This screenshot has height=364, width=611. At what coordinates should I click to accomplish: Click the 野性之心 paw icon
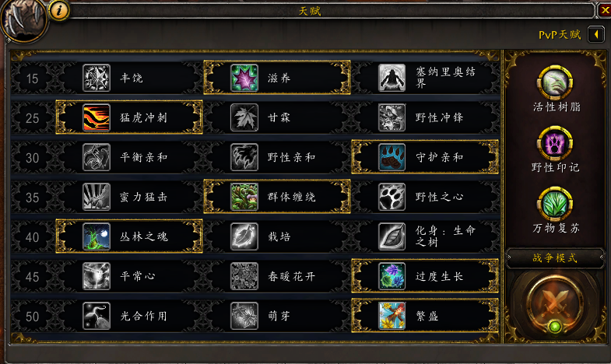(392, 197)
